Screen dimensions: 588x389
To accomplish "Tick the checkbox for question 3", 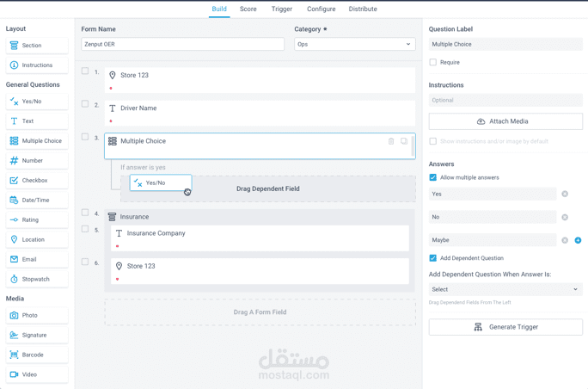I will [85, 137].
